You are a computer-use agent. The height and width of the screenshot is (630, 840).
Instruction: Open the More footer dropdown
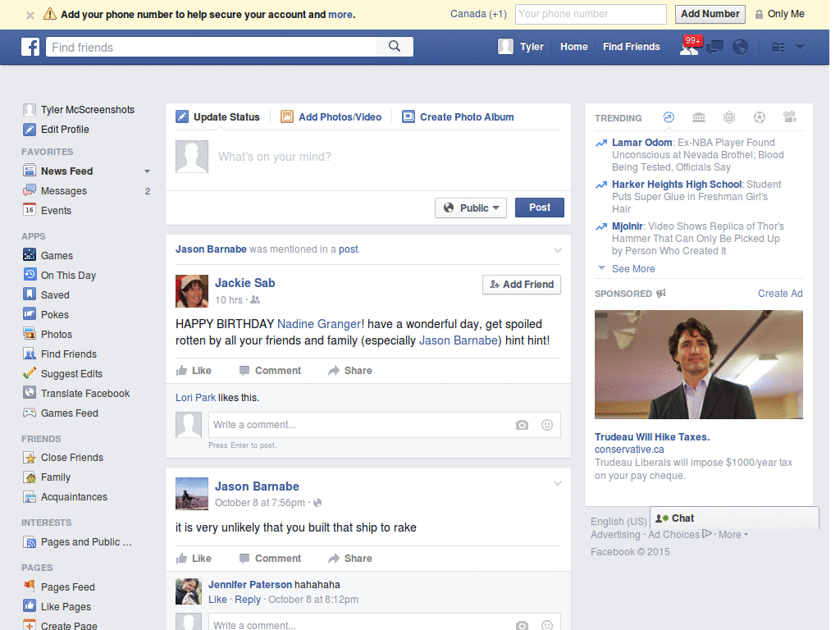tap(733, 535)
